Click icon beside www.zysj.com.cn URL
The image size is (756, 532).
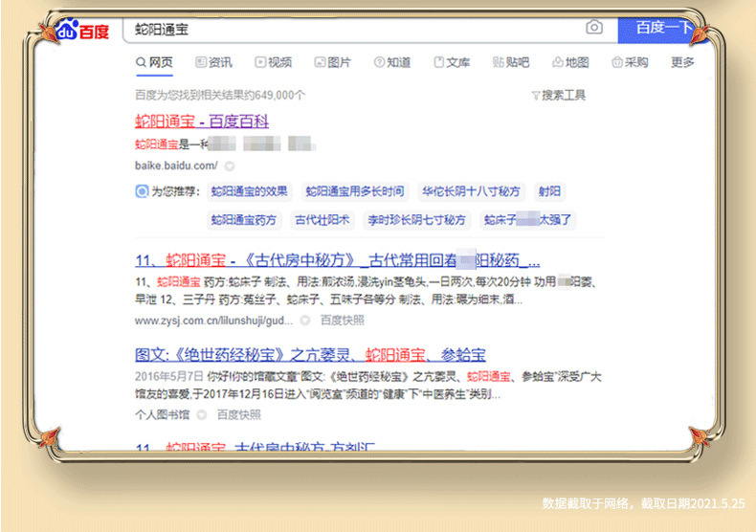click(x=305, y=320)
